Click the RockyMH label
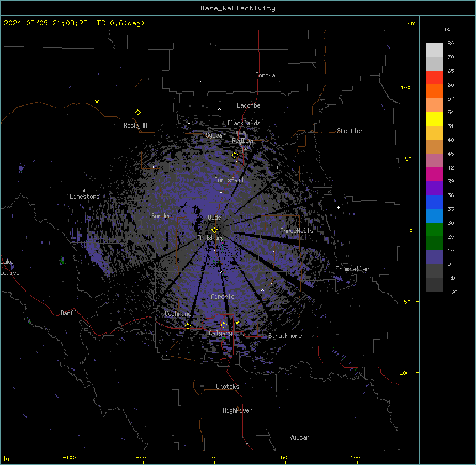Image resolution: width=476 pixels, height=465 pixels. (x=135, y=125)
